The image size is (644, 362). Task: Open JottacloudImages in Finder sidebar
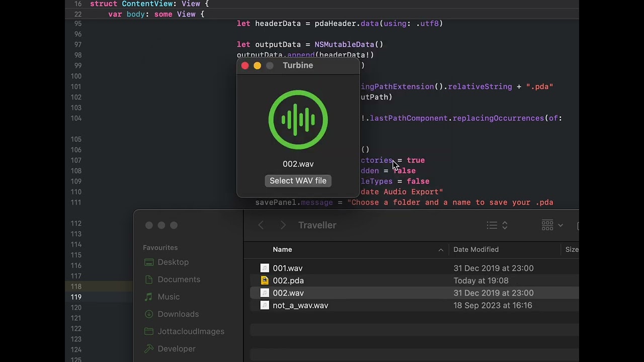(x=191, y=331)
